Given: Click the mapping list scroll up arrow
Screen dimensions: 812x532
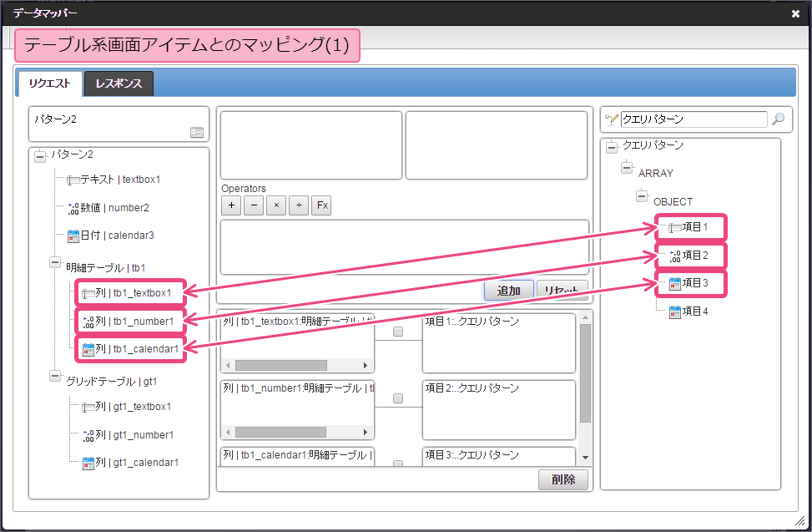Looking at the screenshot, I should 585,317.
